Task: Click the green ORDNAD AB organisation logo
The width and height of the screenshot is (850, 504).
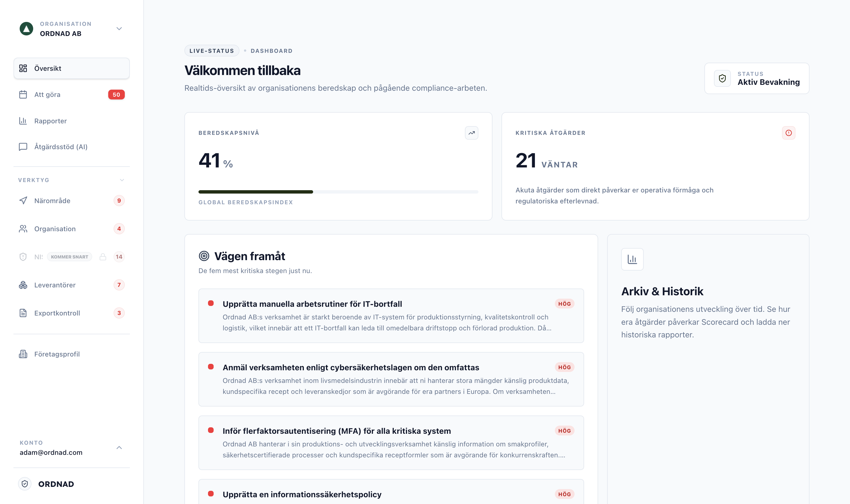Action: [x=26, y=29]
